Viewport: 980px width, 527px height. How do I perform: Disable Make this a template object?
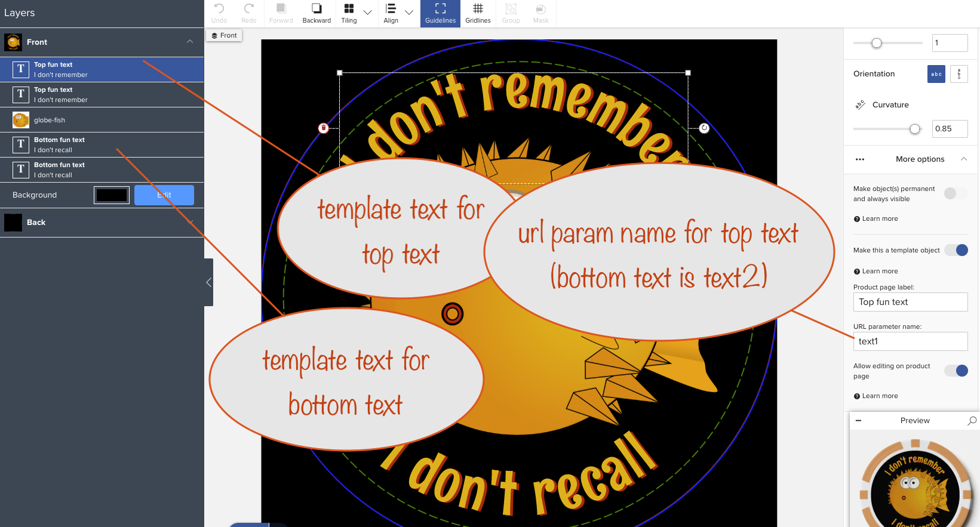956,250
